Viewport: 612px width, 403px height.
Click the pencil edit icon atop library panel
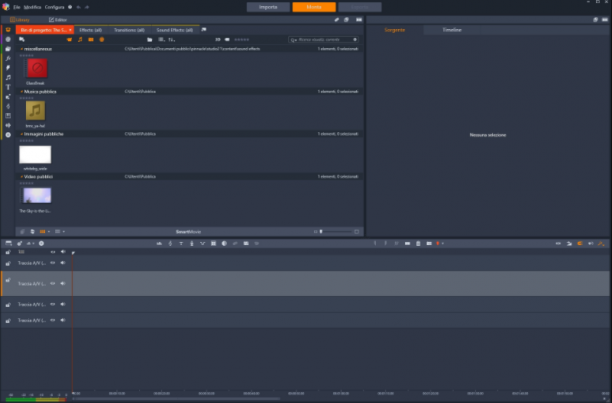pyautogui.click(x=337, y=20)
